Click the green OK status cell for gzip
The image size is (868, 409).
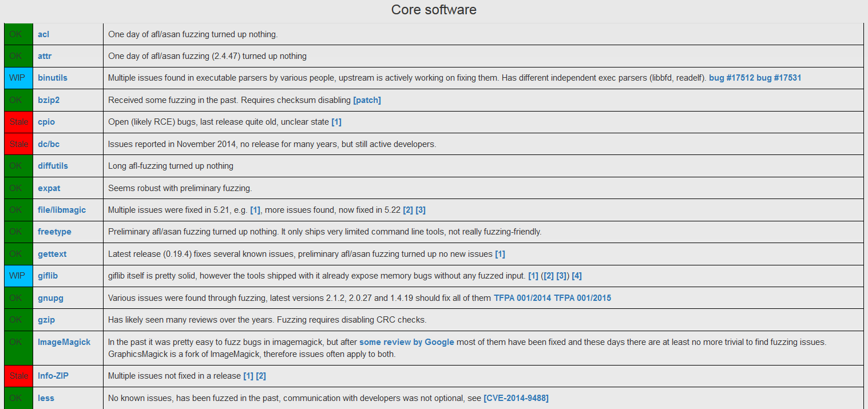[x=18, y=320]
